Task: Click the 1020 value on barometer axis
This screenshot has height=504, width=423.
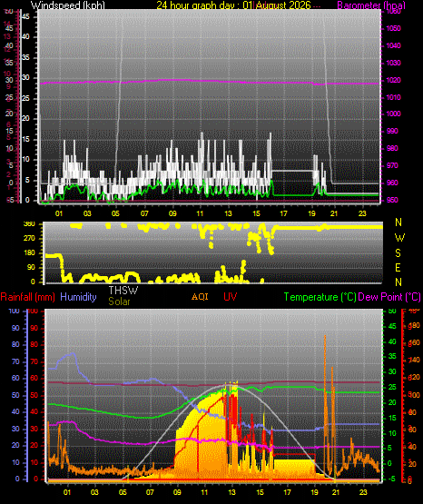Action: [x=393, y=80]
